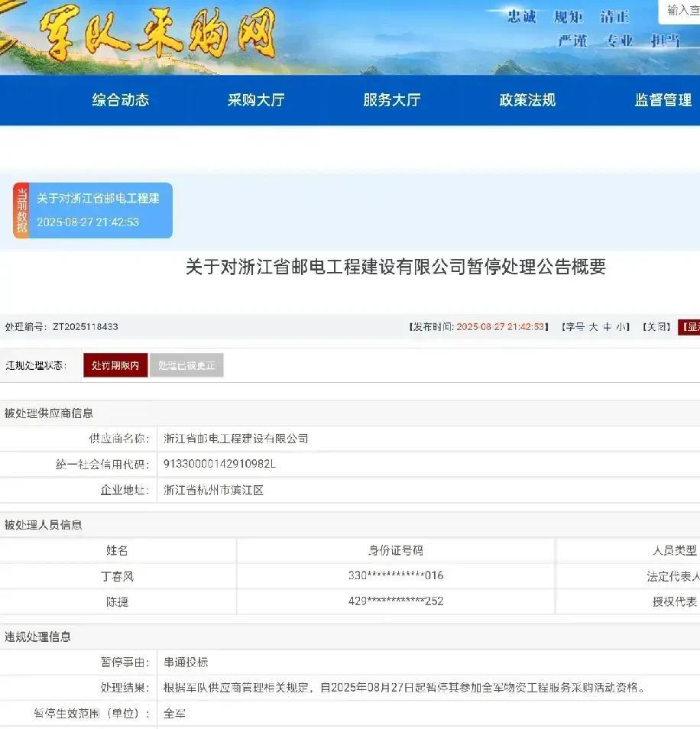Select the 当前数据 announcement card

click(93, 211)
